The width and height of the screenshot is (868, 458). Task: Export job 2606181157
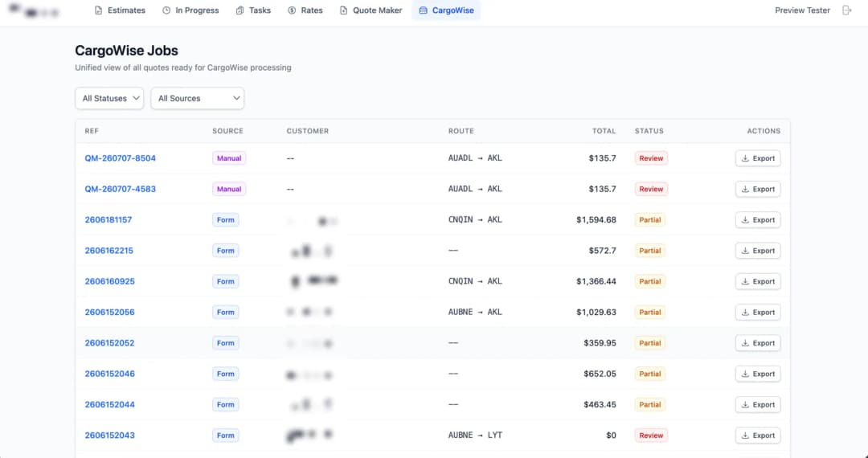pyautogui.click(x=758, y=219)
